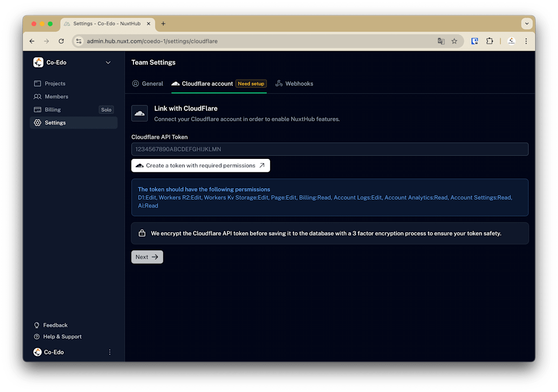The width and height of the screenshot is (558, 392).
Task: Click Create a token with required permissions
Action: (200, 165)
